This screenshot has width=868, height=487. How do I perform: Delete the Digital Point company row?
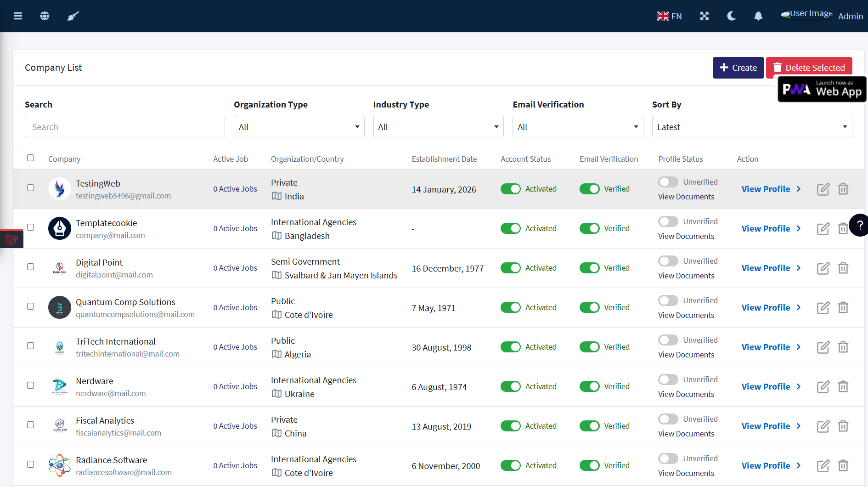(x=843, y=268)
